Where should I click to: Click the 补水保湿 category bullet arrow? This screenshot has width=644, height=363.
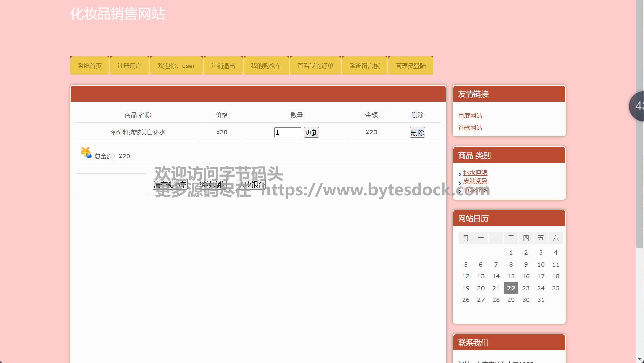point(460,174)
